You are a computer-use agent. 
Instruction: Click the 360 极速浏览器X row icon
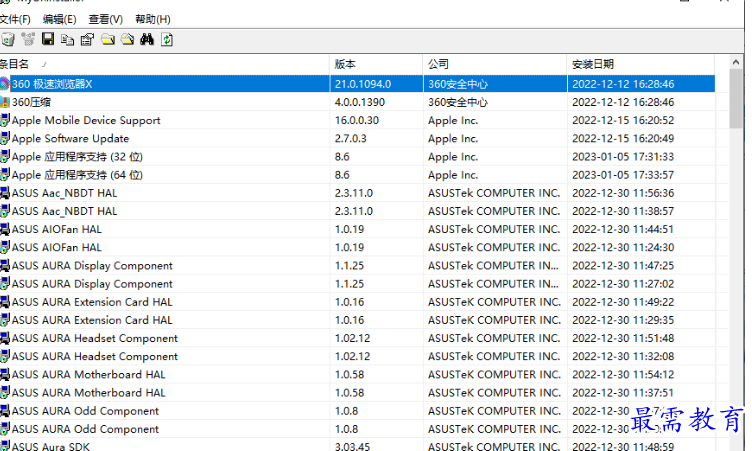pyautogui.click(x=4, y=84)
